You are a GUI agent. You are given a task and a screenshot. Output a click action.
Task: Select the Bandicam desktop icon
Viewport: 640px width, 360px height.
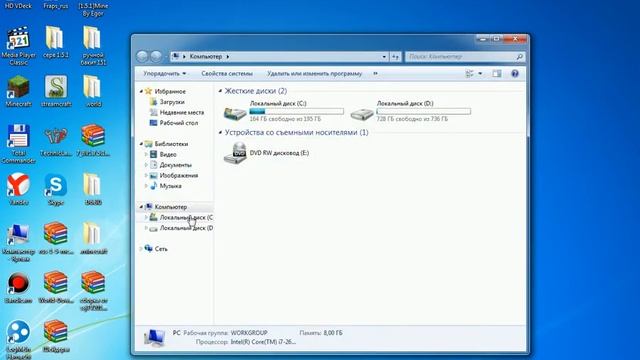[x=18, y=288]
